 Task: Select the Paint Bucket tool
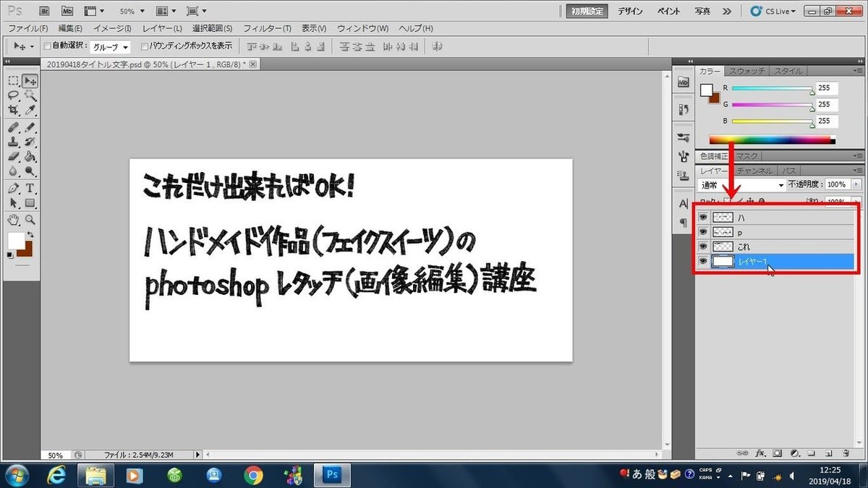[30, 156]
